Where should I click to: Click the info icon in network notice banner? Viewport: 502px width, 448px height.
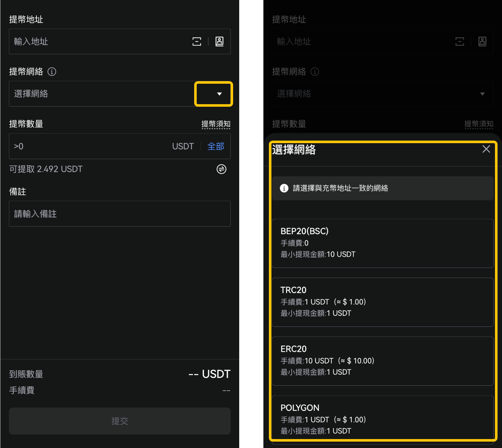click(x=284, y=188)
